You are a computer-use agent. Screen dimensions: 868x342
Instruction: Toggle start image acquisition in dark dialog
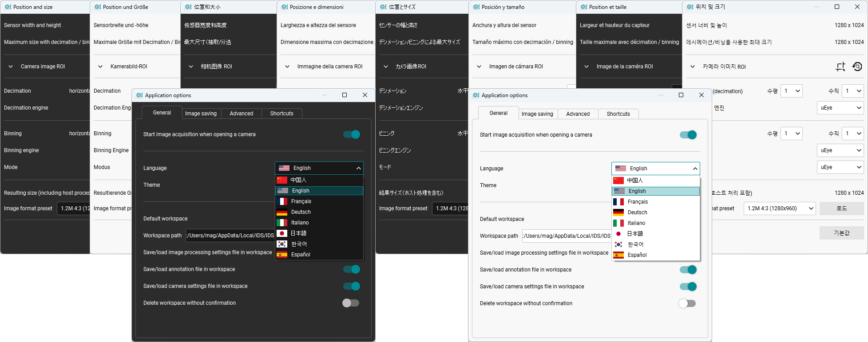[x=352, y=134]
